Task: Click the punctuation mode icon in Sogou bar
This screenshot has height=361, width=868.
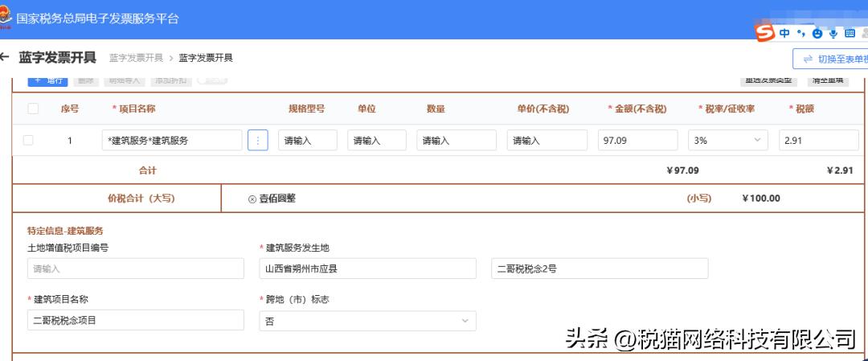Action: (x=801, y=33)
